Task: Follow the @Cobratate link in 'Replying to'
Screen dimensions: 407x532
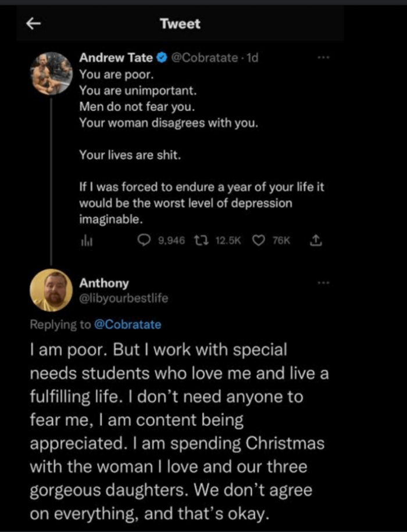Action: [127, 325]
